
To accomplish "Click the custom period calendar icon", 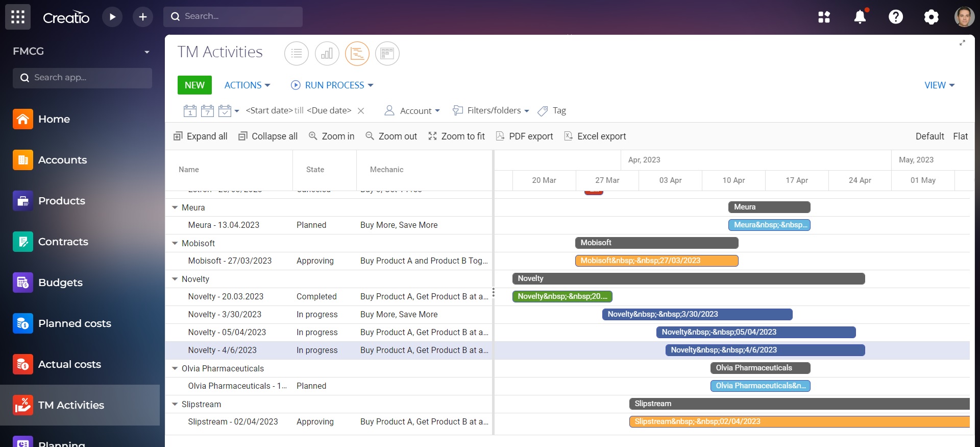I will click(x=225, y=110).
